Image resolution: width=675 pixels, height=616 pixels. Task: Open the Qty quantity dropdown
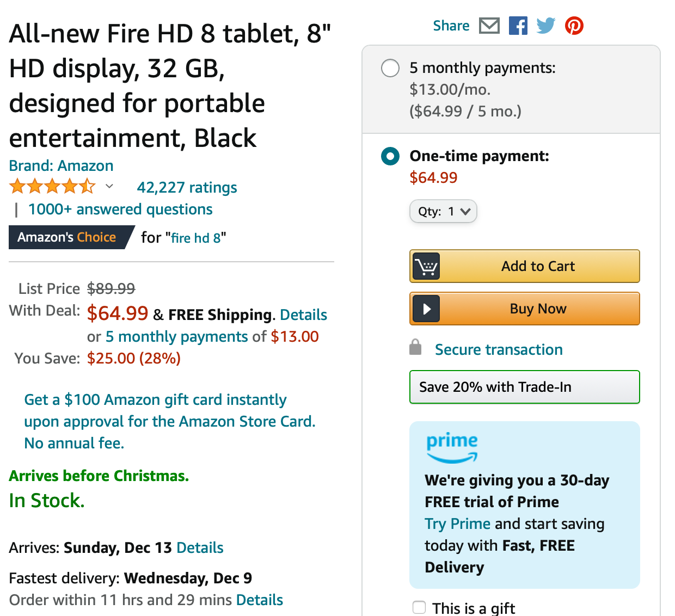click(x=443, y=211)
